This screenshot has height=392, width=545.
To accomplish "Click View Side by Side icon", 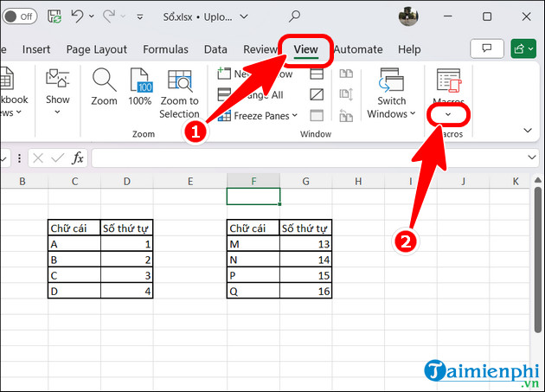I will click(x=346, y=74).
